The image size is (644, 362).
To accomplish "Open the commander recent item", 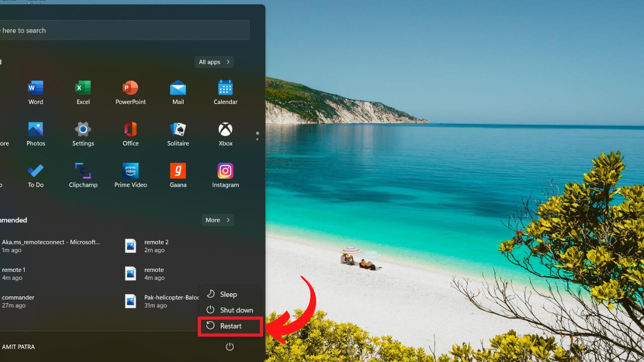I will click(x=17, y=301).
